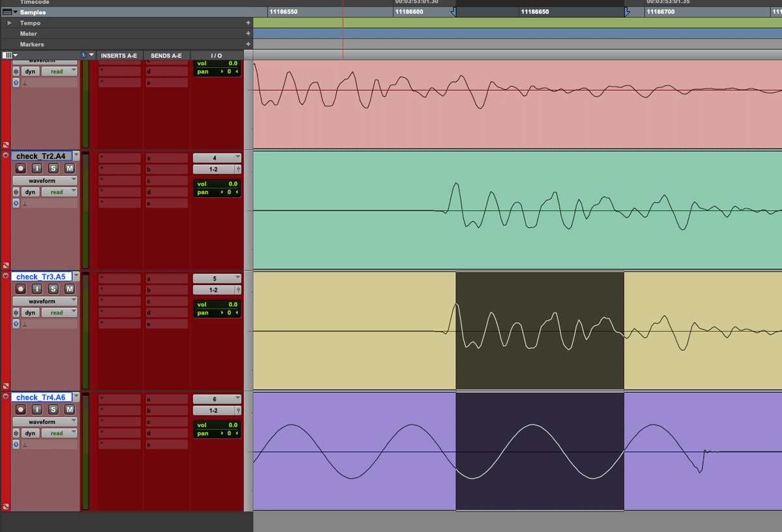Image resolution: width=782 pixels, height=532 pixels.
Task: Open the waveform view selector on check_Tr3.A5
Action: pyautogui.click(x=44, y=301)
